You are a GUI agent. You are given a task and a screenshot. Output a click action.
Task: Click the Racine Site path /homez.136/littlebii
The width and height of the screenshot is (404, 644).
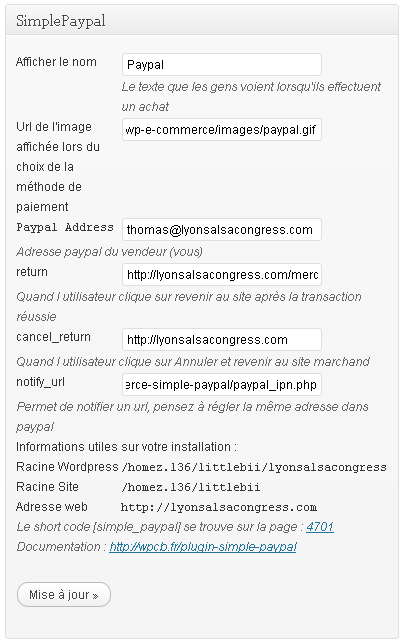[x=191, y=487]
